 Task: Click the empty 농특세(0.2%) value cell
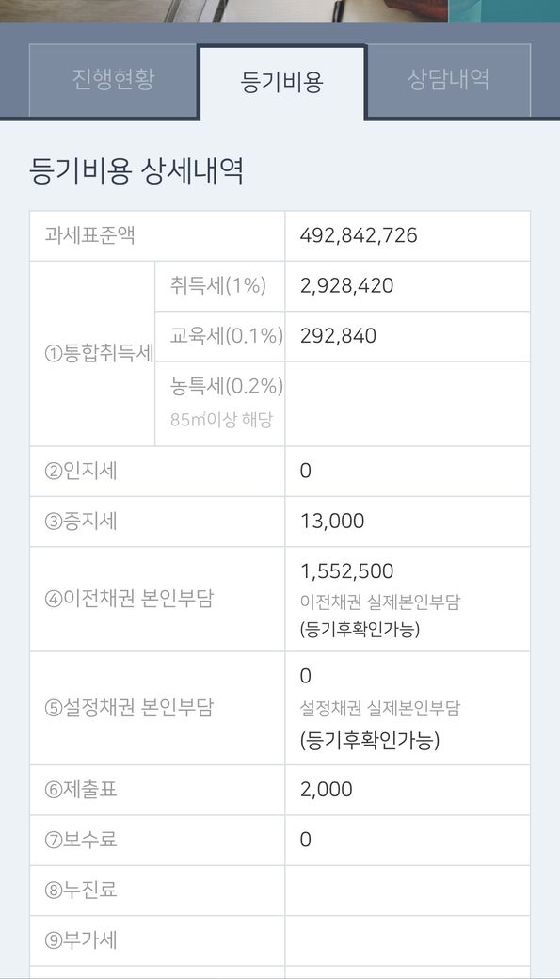point(407,404)
